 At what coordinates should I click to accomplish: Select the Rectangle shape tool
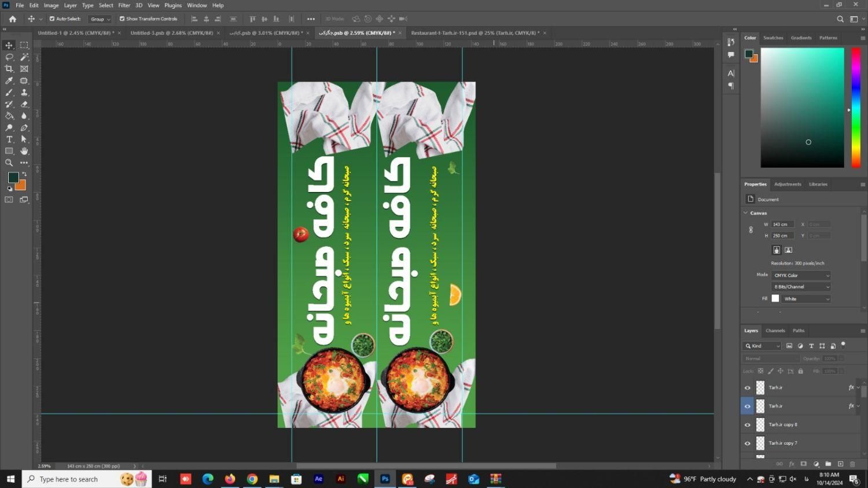pyautogui.click(x=9, y=151)
